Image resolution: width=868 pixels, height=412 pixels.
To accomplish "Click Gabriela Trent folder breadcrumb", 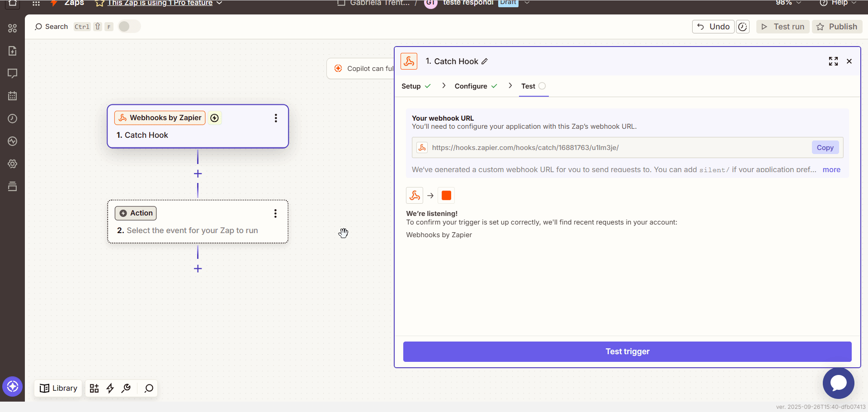I will [374, 3].
